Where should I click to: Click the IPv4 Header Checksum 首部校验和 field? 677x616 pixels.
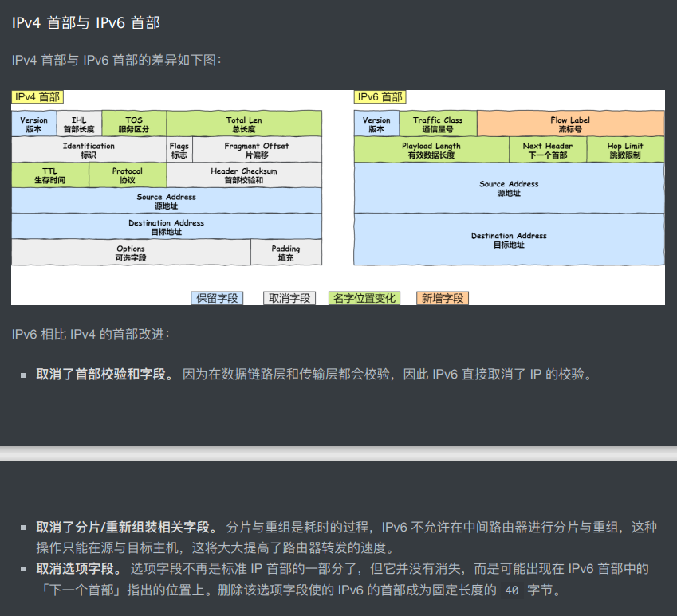[x=244, y=175]
